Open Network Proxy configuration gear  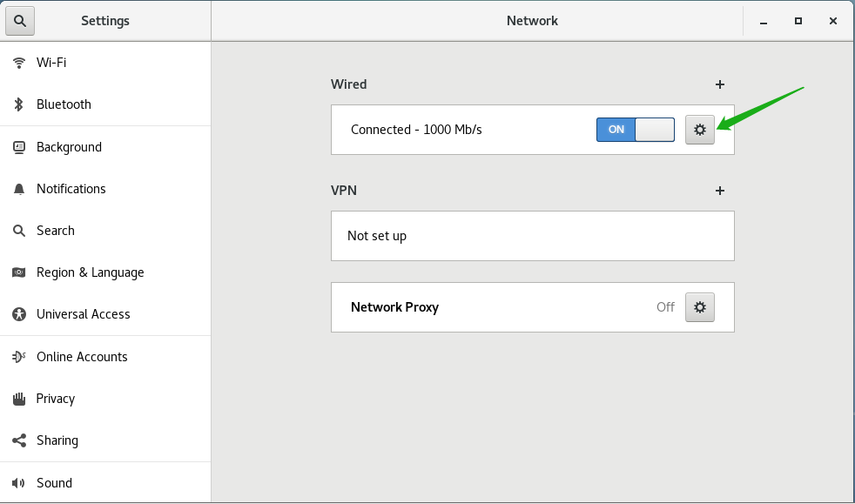click(700, 306)
